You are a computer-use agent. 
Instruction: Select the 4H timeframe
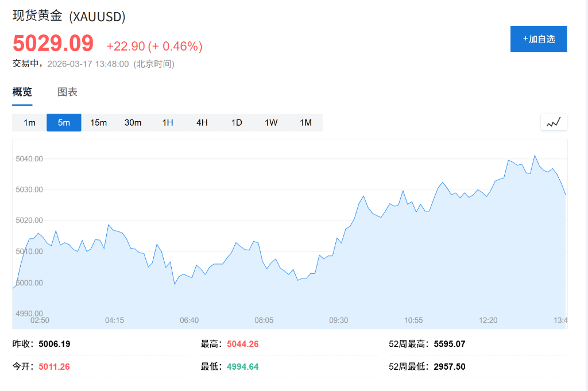(x=202, y=122)
